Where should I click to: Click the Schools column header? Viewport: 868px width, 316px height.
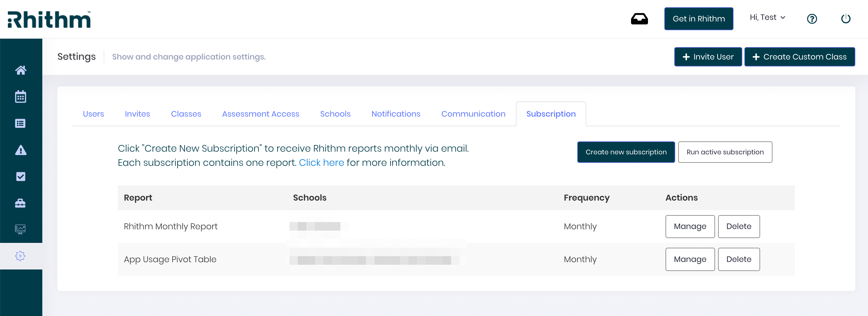tap(310, 197)
